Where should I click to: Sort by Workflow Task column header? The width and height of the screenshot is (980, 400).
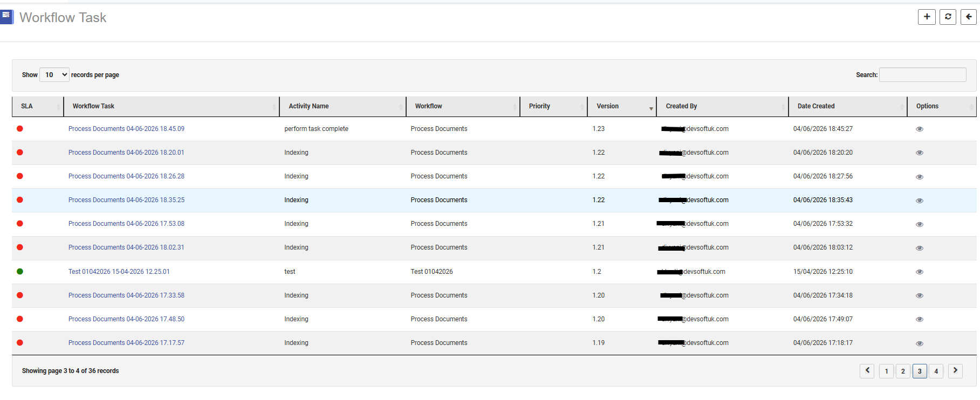(x=172, y=106)
